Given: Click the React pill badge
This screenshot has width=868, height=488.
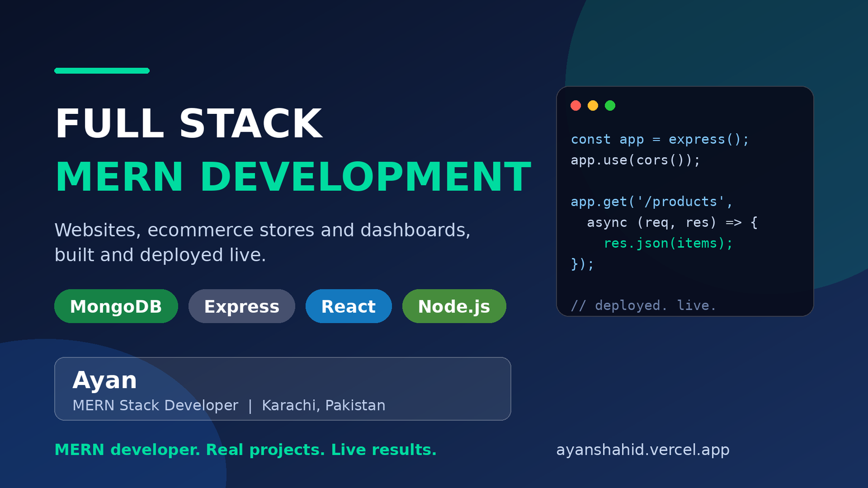Looking at the screenshot, I should click(x=348, y=306).
